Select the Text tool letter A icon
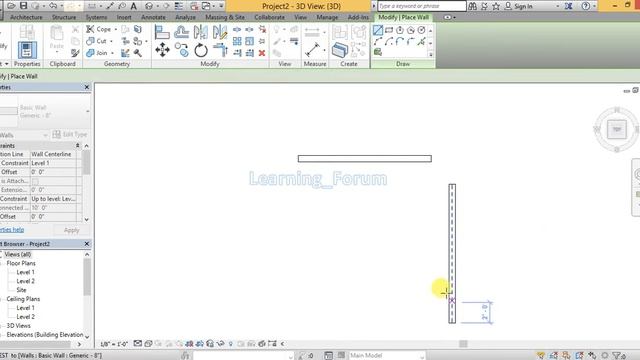Screen dimensions: 640x360 (133, 6)
